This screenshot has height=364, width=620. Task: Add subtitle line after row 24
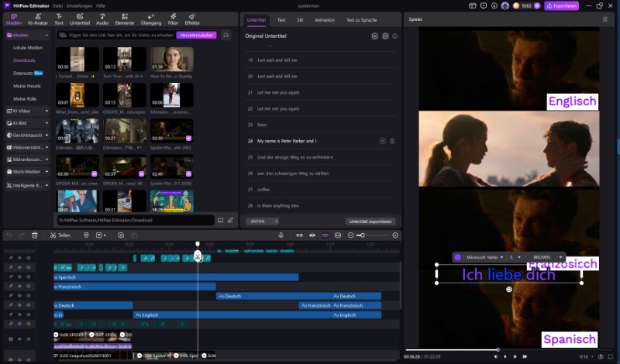pyautogui.click(x=382, y=141)
